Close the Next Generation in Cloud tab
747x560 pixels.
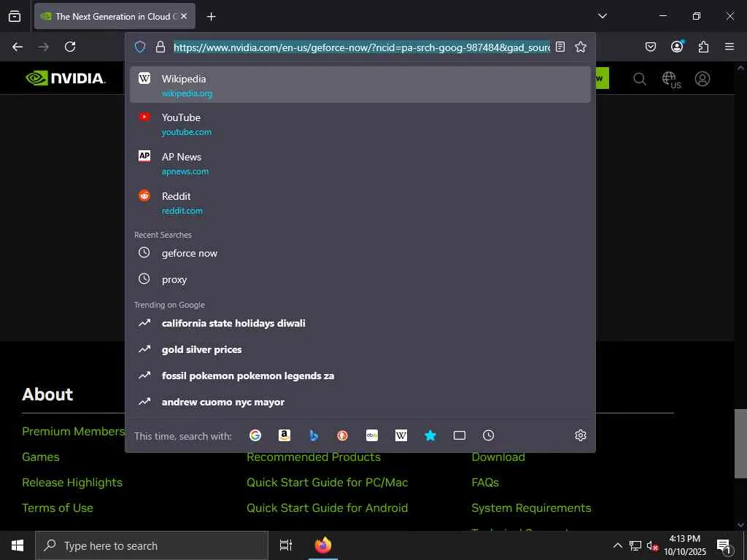click(x=184, y=16)
